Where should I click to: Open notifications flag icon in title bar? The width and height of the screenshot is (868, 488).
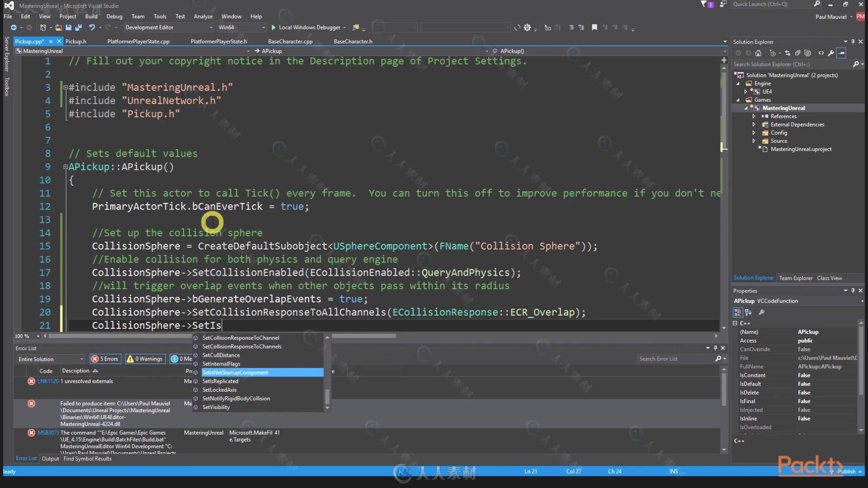click(707, 4)
